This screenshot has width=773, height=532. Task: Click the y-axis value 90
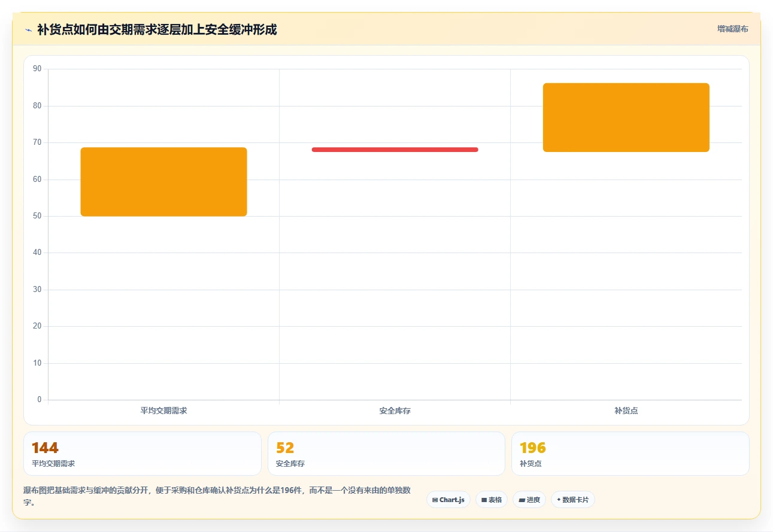[37, 69]
